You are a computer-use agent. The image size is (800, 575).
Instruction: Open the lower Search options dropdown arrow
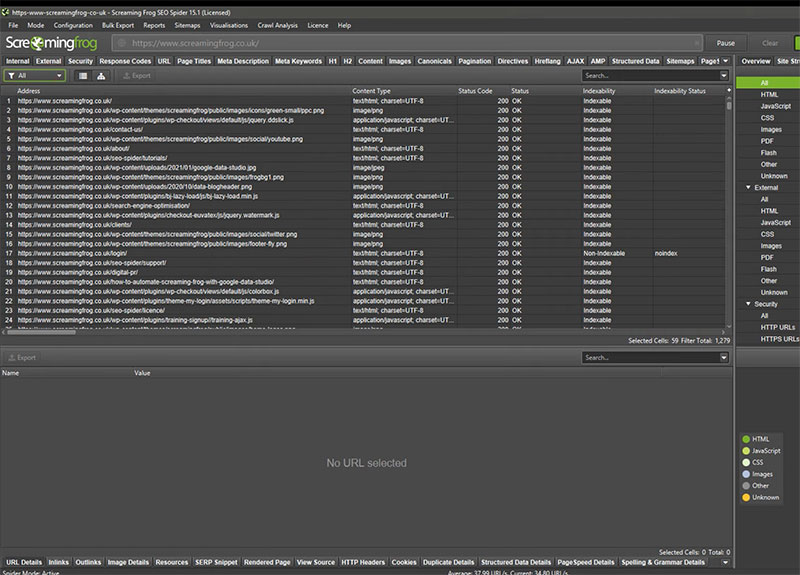[x=723, y=358]
